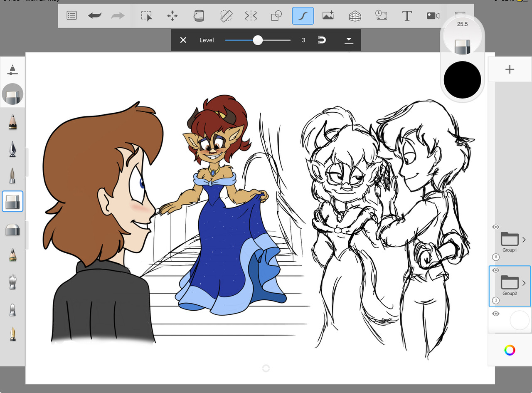This screenshot has height=393, width=532.
Task: Expand the Group1 chevron
Action: coord(524,240)
